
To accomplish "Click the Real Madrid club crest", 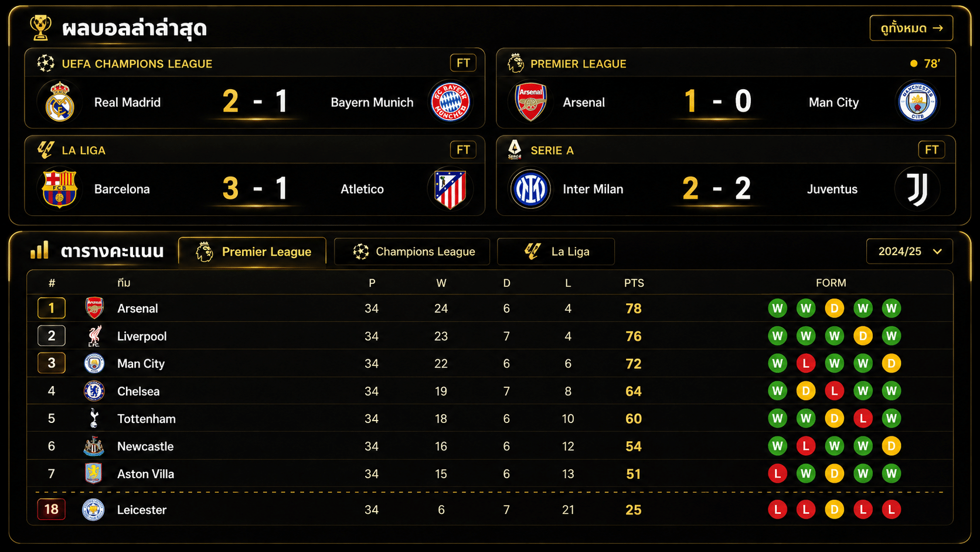I will tap(60, 101).
